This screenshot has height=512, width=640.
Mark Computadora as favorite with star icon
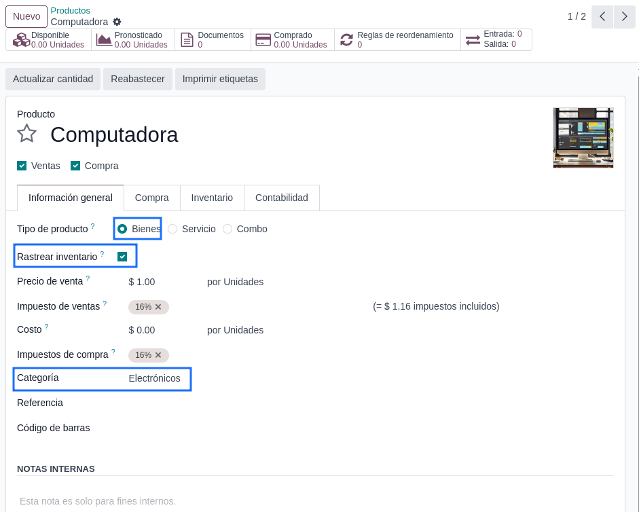[x=27, y=134]
